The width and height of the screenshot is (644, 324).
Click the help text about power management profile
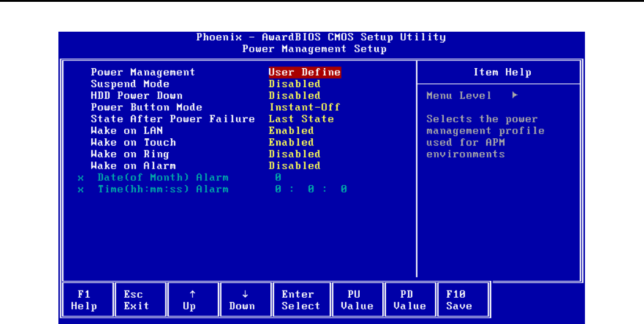coord(485,137)
